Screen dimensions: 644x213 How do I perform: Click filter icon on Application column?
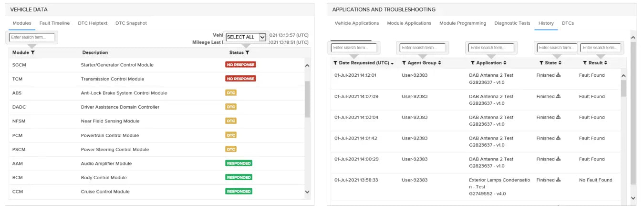(473, 63)
